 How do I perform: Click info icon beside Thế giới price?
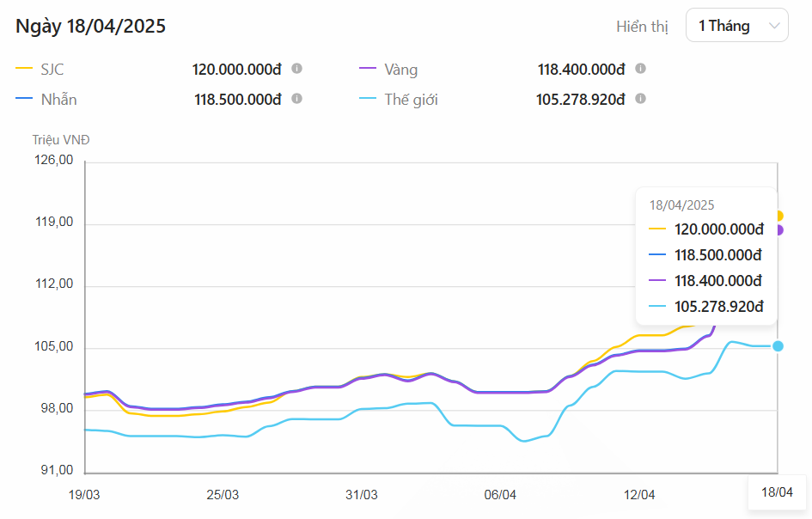coord(640,99)
